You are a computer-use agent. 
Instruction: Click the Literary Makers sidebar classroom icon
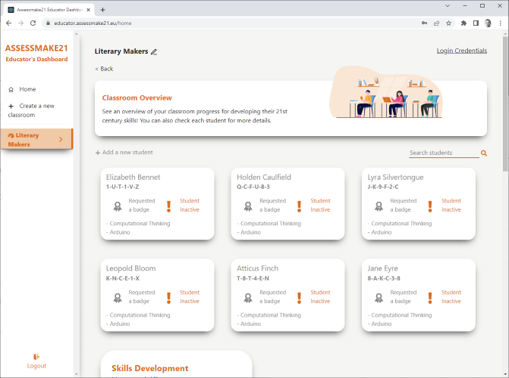pyautogui.click(x=11, y=135)
